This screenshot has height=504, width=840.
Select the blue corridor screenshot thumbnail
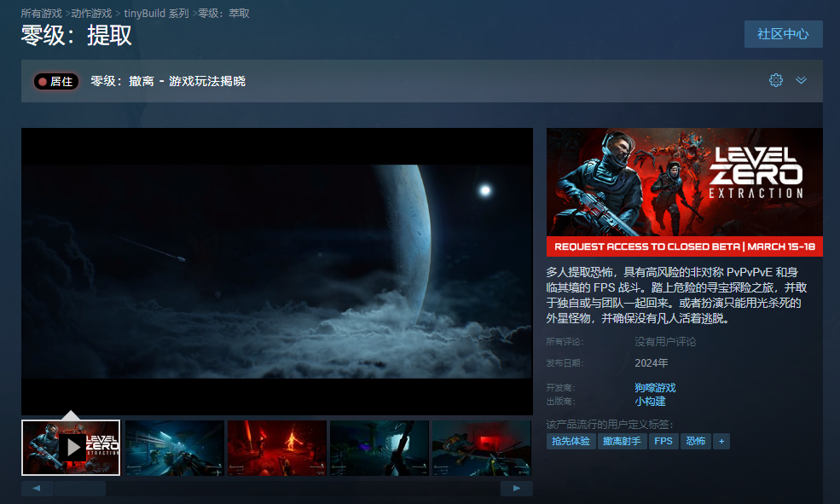coord(175,448)
